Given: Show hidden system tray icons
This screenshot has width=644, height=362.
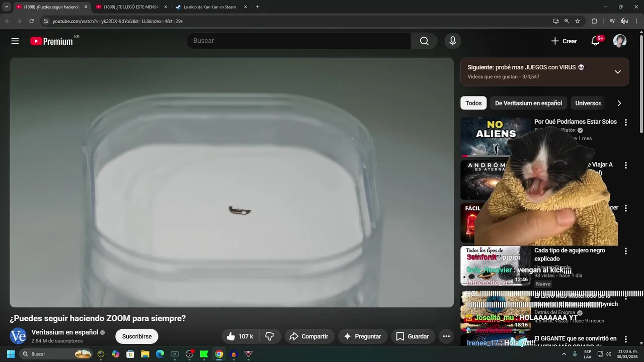Looking at the screenshot, I should (x=564, y=354).
